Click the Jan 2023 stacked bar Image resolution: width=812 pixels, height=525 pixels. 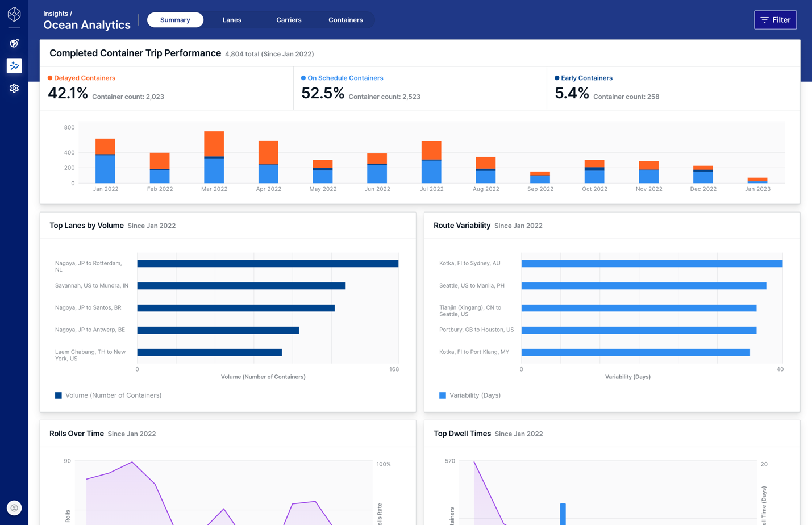click(757, 180)
